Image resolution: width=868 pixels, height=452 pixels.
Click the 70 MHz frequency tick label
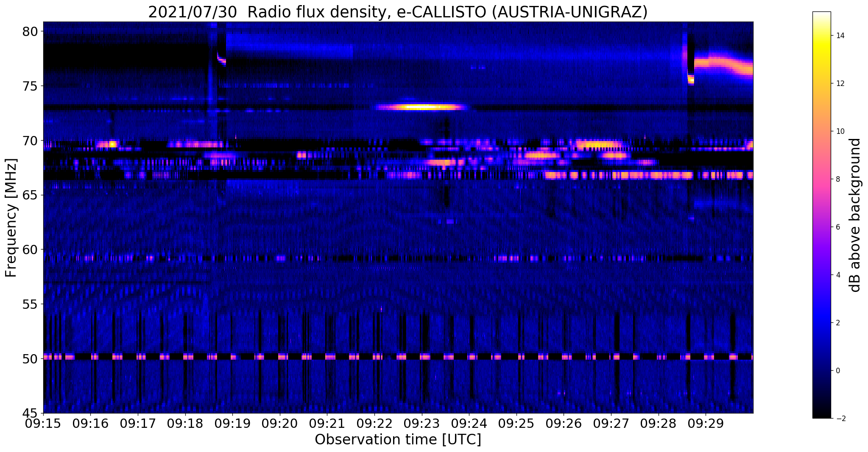(30, 141)
